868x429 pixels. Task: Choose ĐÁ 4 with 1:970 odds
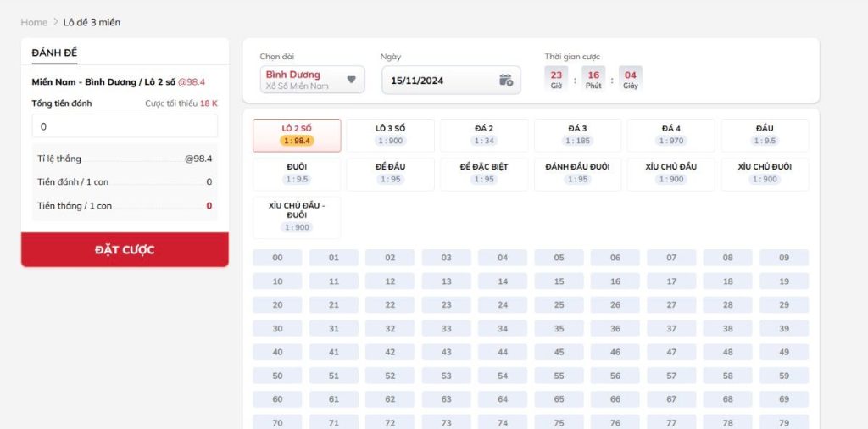click(670, 135)
